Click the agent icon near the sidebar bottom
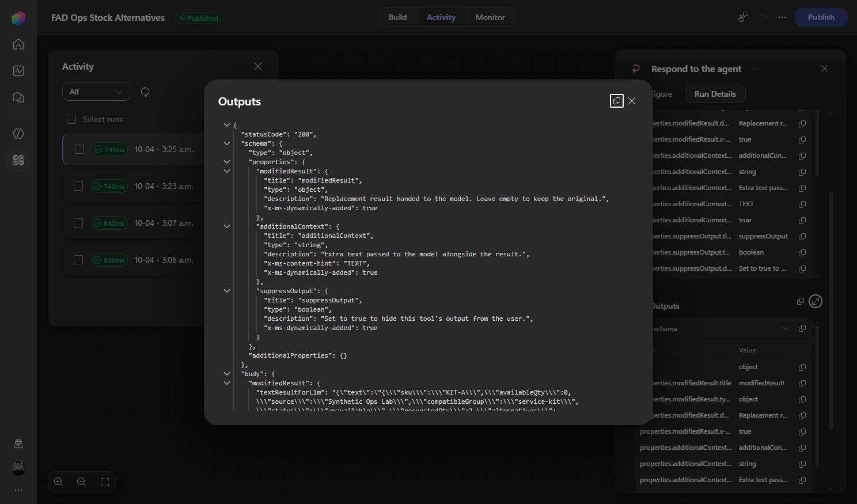This screenshot has width=857, height=504. click(18, 443)
